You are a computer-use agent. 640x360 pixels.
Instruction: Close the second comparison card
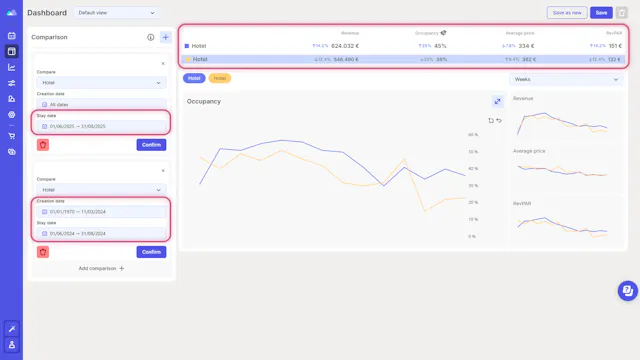coord(163,171)
